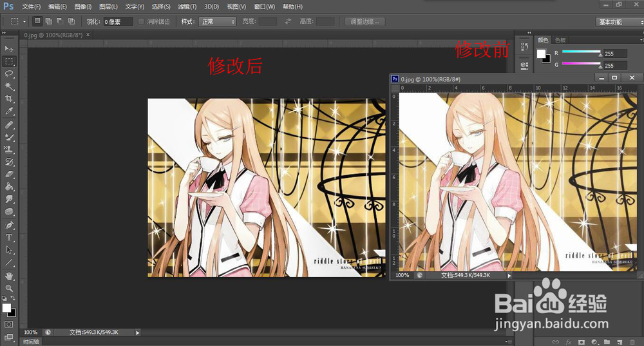Image resolution: width=644 pixels, height=346 pixels.
Task: Select the Sponge tool
Action: coord(9,211)
